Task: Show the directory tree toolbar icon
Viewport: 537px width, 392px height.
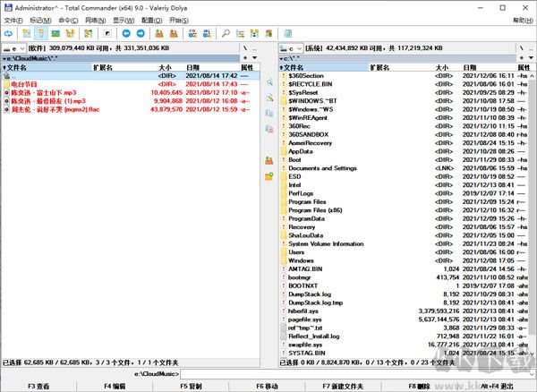Action: pyautogui.click(x=70, y=33)
